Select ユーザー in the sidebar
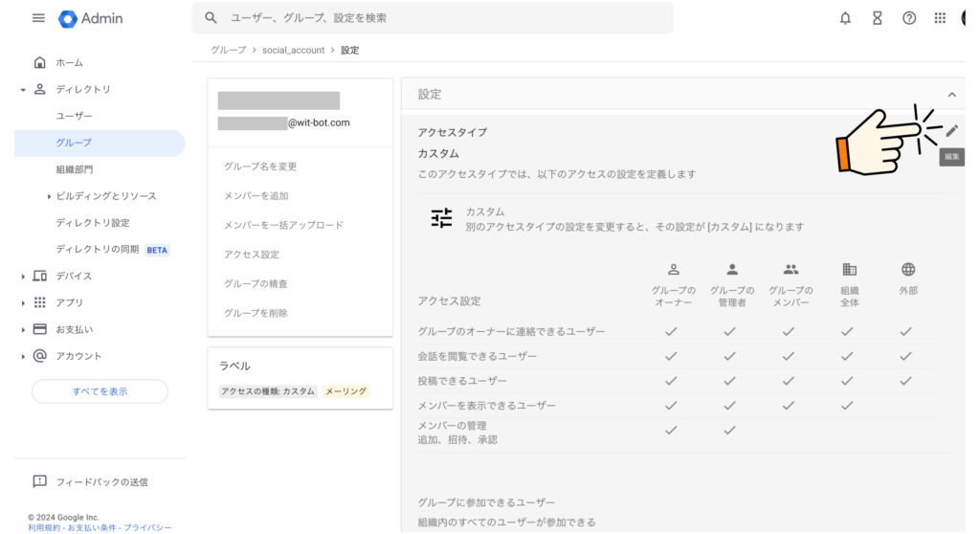 click(x=75, y=116)
